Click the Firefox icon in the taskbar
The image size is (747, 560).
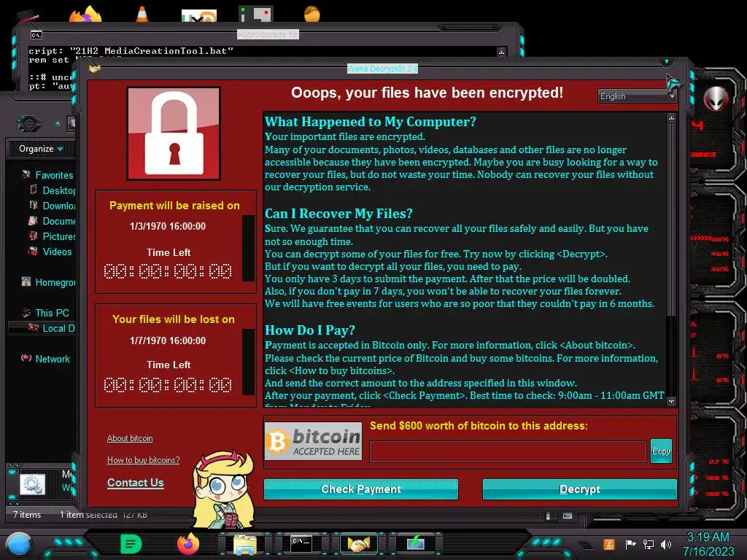coord(187,543)
